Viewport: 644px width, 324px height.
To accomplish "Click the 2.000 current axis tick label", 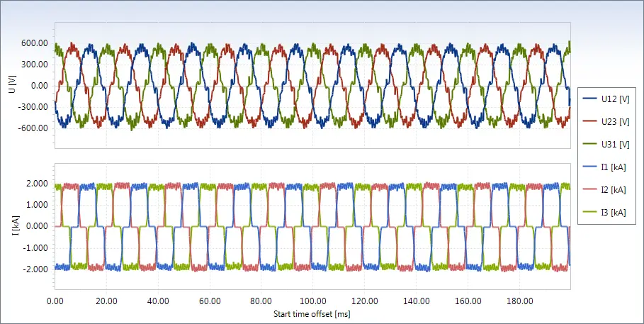I will (x=35, y=184).
